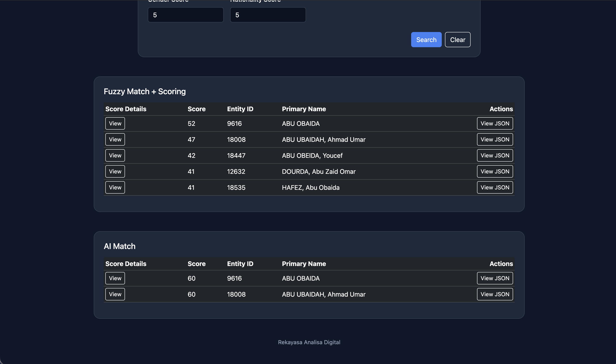View score details for DOURDA, Abu Zaid Omar

point(115,171)
